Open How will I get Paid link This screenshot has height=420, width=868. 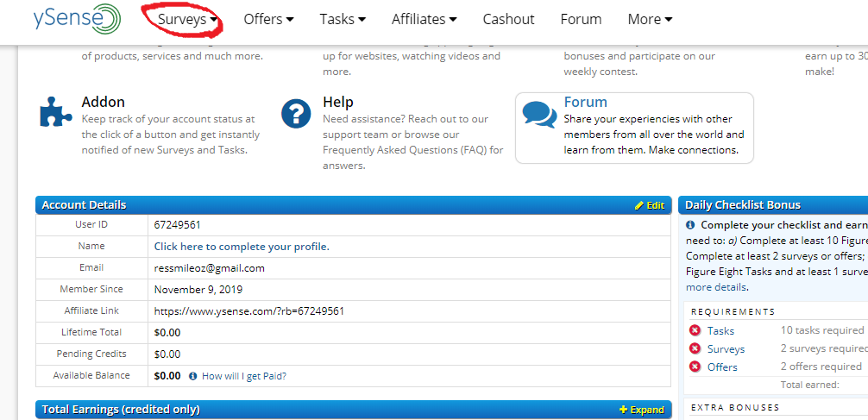point(244,376)
